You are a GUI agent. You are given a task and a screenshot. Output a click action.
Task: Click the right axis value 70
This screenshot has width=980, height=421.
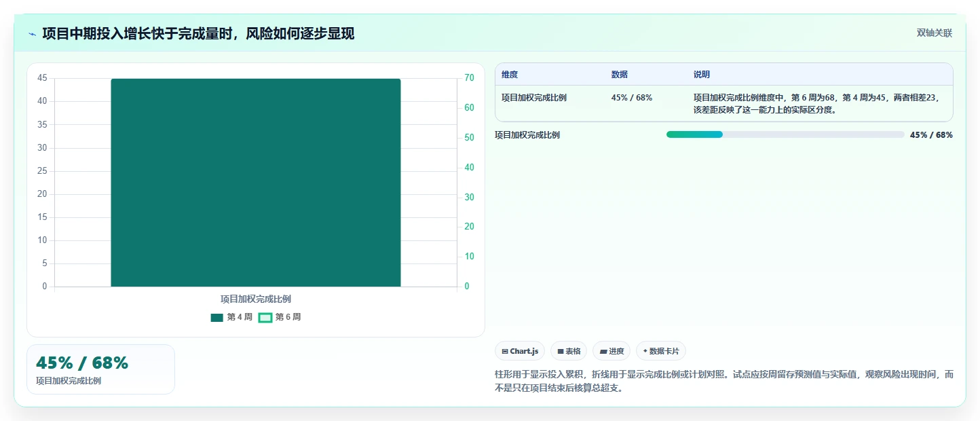click(469, 78)
